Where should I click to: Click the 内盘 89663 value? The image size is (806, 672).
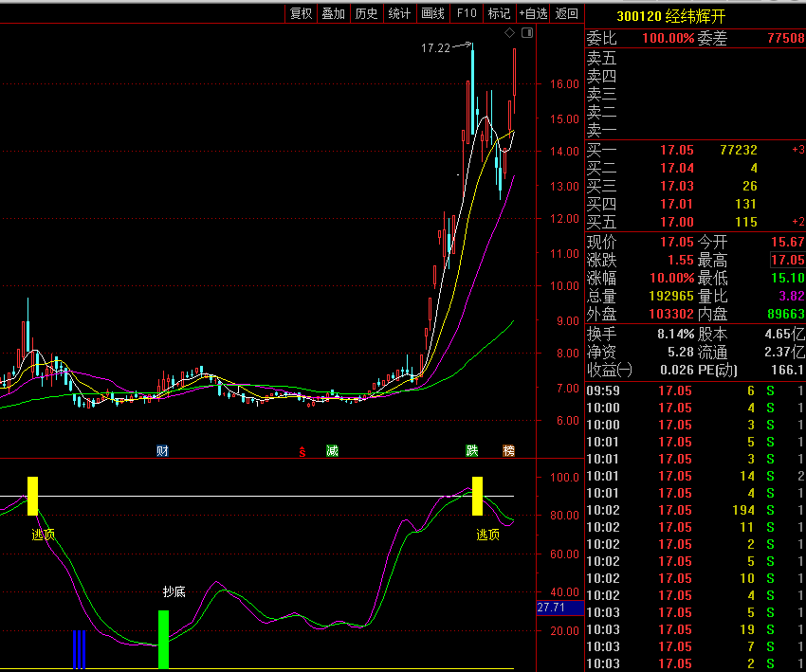[x=785, y=314]
